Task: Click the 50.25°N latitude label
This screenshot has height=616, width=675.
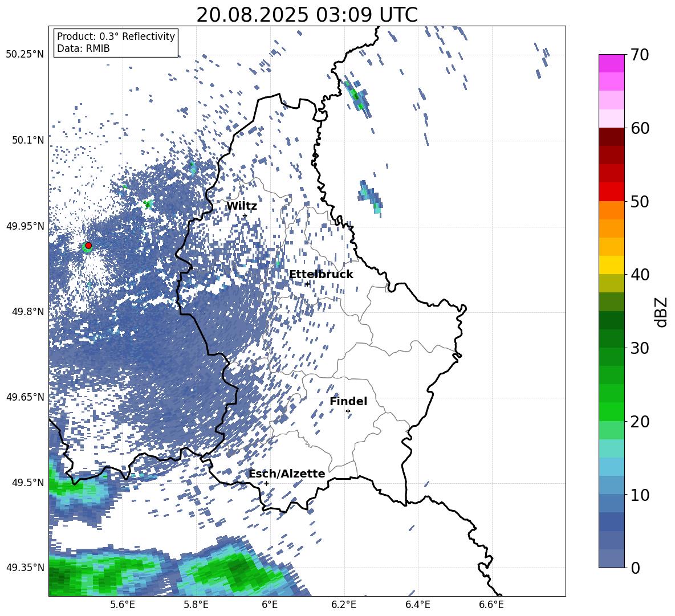Action: 25,55
